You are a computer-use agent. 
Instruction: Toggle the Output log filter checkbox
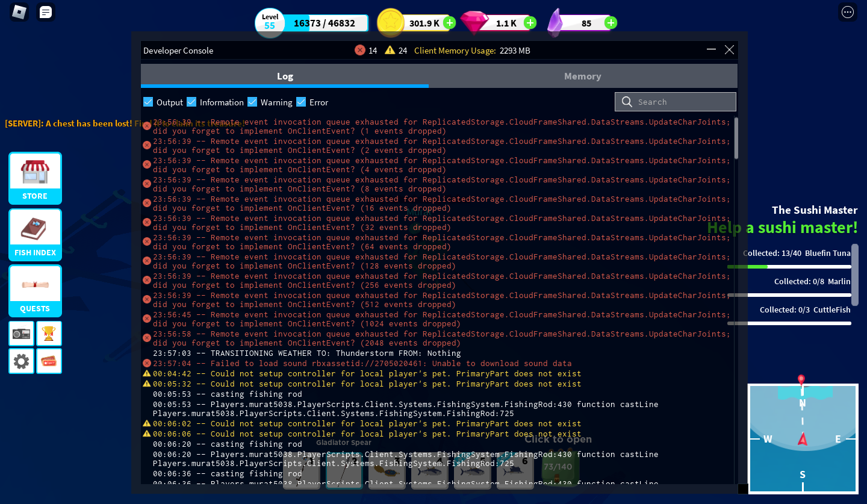pos(148,102)
